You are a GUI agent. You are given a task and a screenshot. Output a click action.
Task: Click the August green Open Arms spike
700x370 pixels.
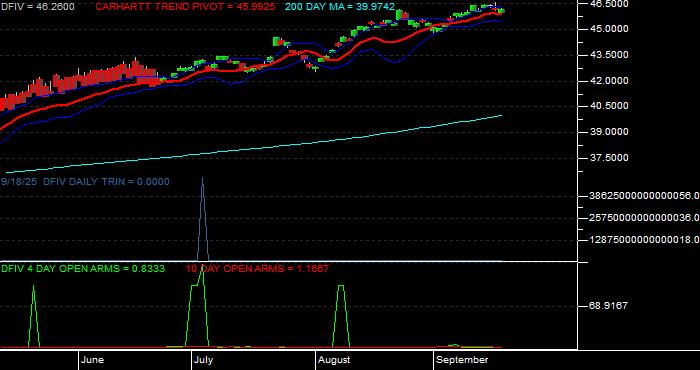point(341,286)
